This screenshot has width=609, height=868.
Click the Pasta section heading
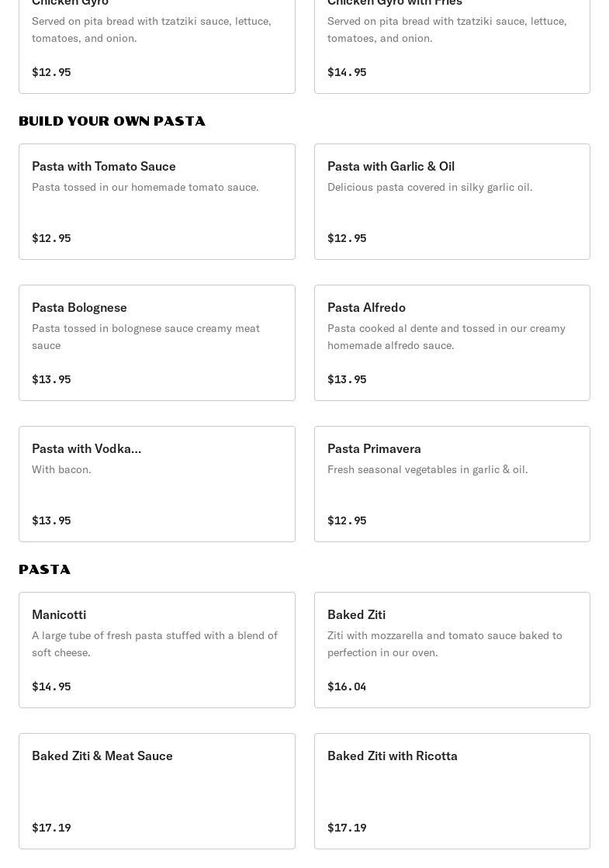pos(44,569)
